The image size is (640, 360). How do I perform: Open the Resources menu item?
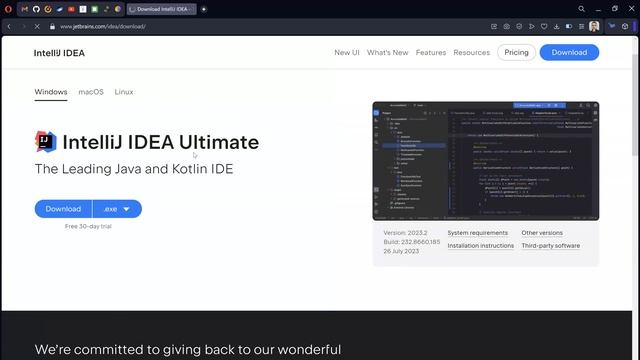click(x=471, y=53)
